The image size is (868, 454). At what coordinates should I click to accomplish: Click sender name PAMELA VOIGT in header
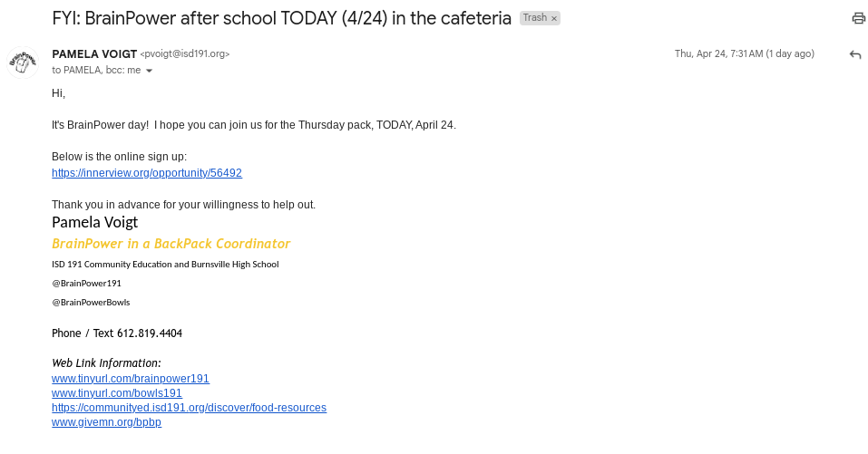coord(93,53)
